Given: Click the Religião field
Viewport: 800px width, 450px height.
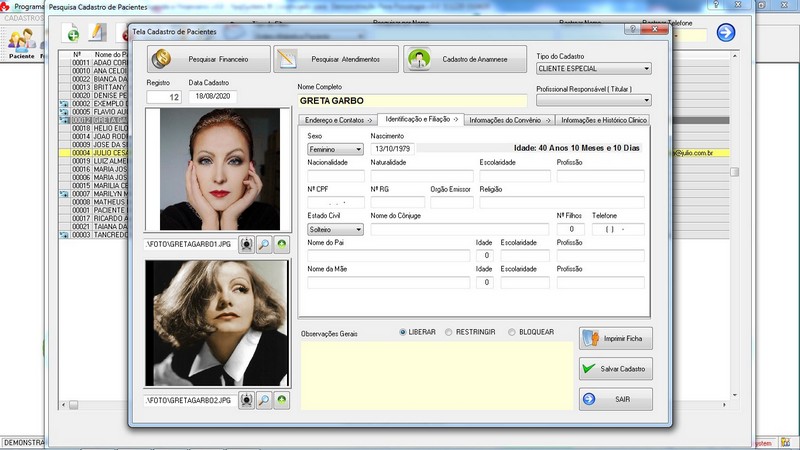Looking at the screenshot, I should click(562, 203).
